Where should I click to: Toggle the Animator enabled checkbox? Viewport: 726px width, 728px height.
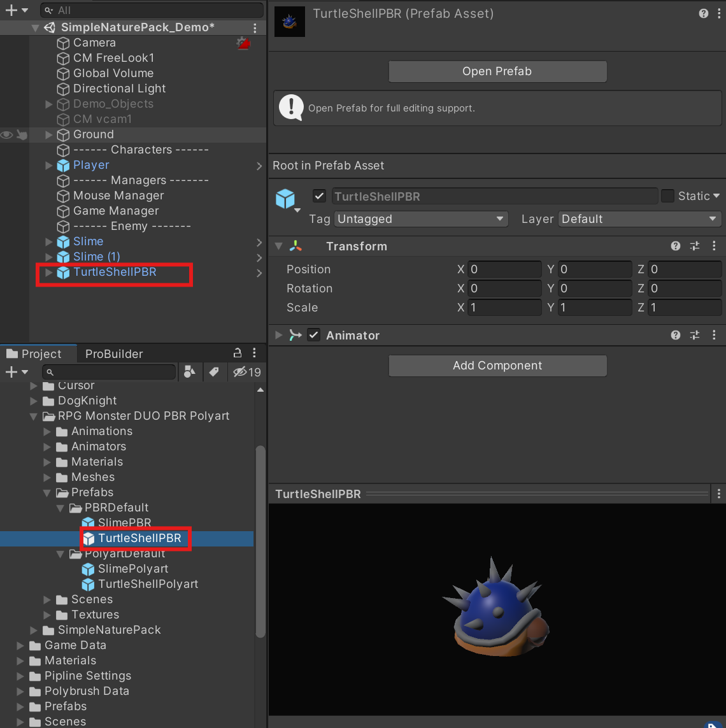[314, 335]
